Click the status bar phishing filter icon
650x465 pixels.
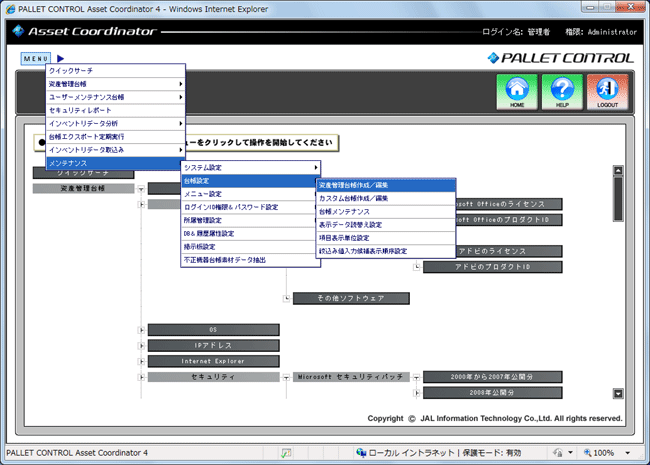[286, 453]
